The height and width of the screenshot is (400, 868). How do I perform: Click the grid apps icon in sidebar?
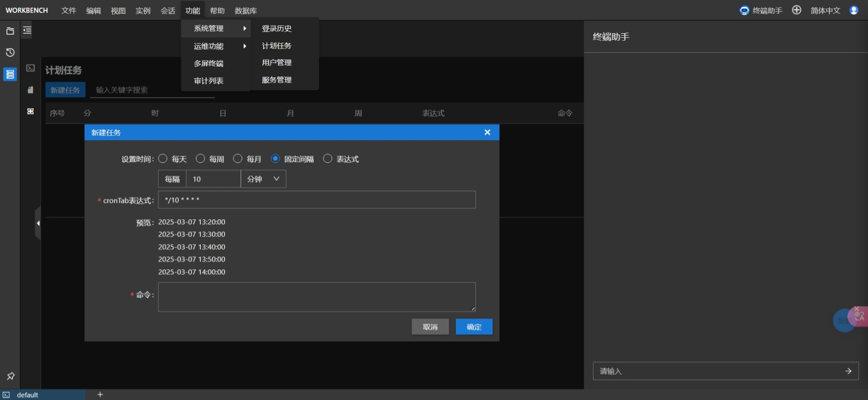31,111
